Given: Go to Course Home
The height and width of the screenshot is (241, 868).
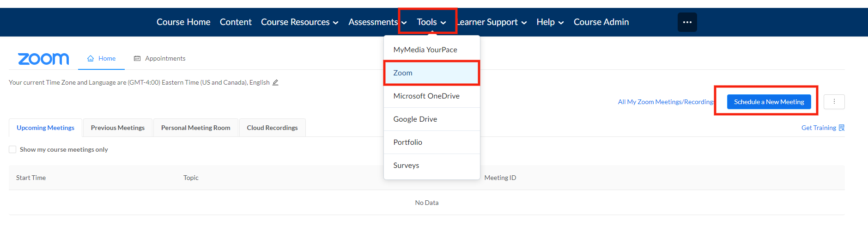Looking at the screenshot, I should point(183,22).
